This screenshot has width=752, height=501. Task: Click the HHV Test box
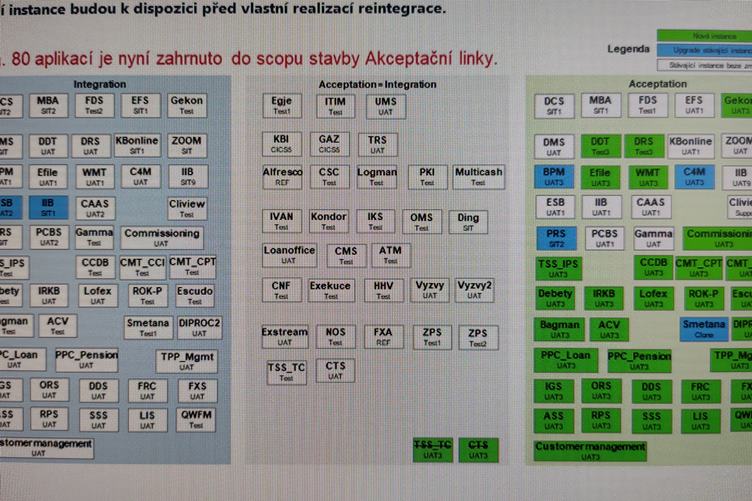click(x=384, y=291)
